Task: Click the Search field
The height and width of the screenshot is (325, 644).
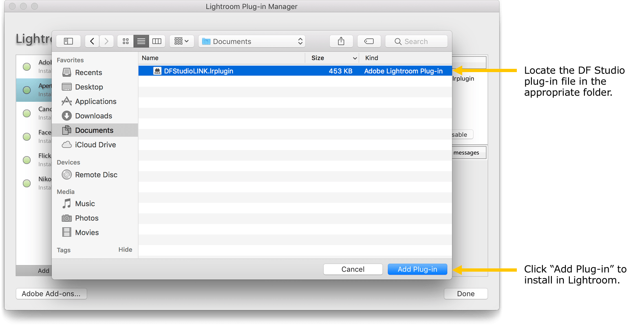Action: (x=416, y=41)
